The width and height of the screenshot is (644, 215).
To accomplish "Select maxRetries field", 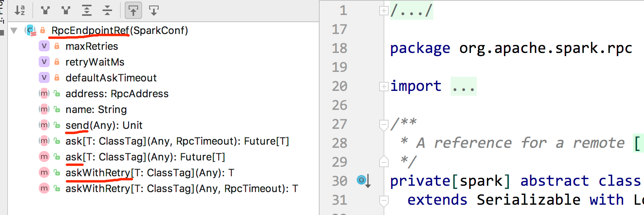I will pos(92,46).
